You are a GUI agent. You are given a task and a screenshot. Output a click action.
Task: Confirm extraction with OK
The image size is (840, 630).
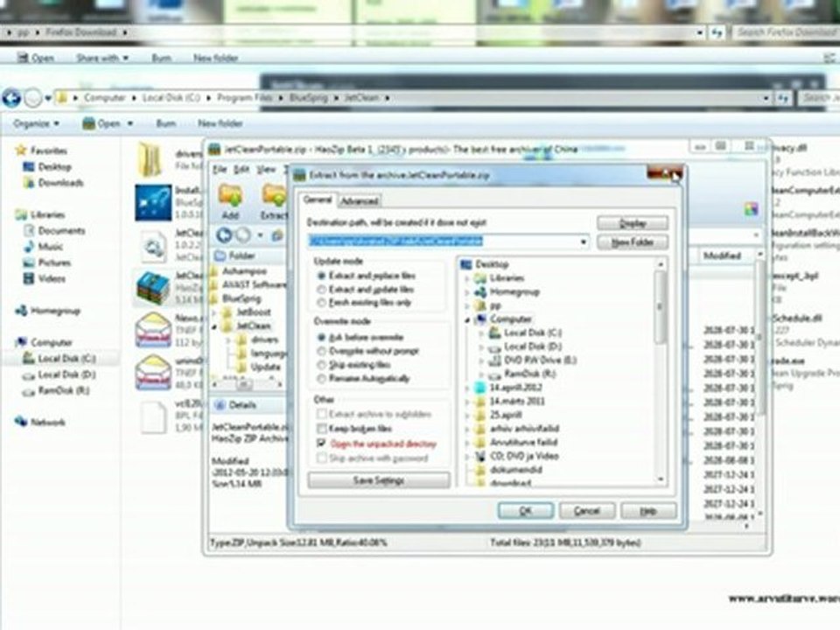526,510
